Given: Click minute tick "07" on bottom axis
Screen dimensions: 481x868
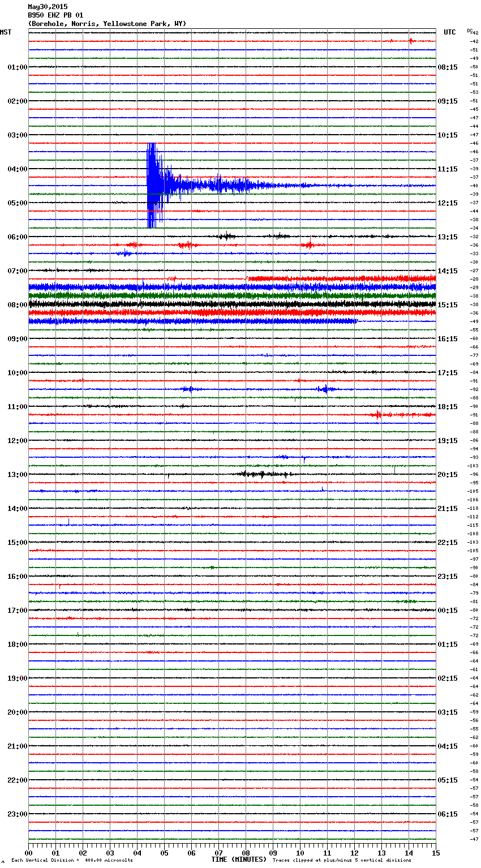Looking at the screenshot, I should click(218, 853).
